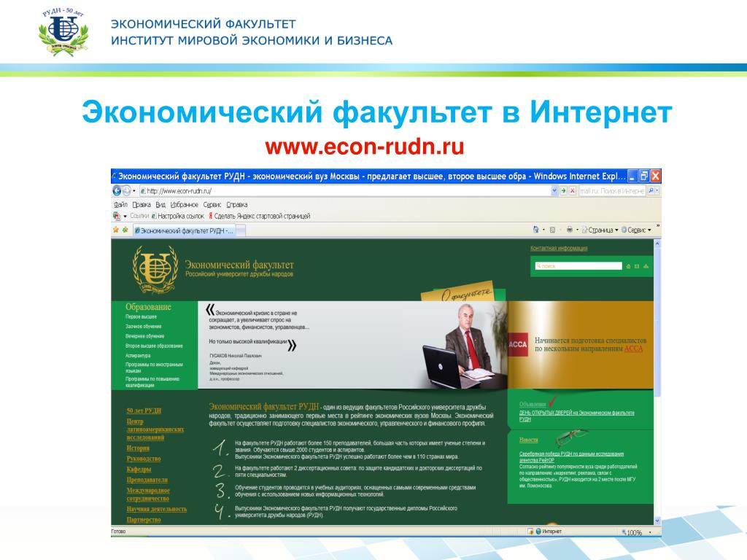Open 50 лет РУДН link
This screenshot has width=747, height=560.
[x=144, y=411]
